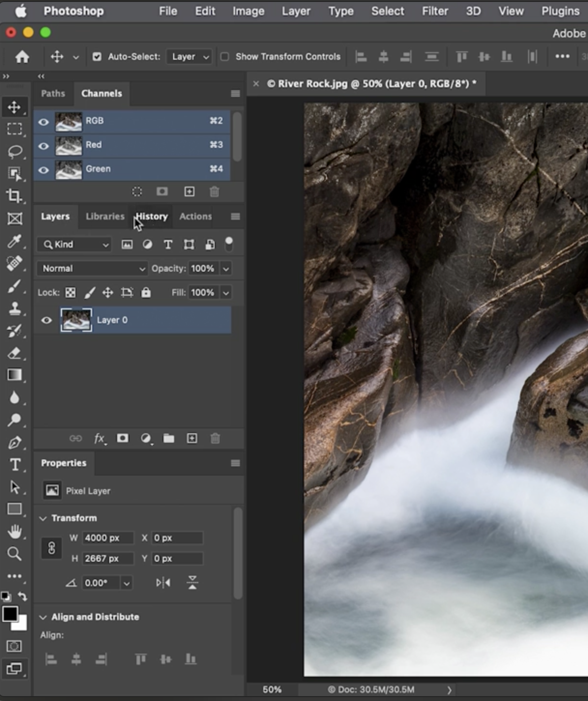Activate the Zoom tool
Image resolution: width=588 pixels, height=701 pixels.
[15, 554]
